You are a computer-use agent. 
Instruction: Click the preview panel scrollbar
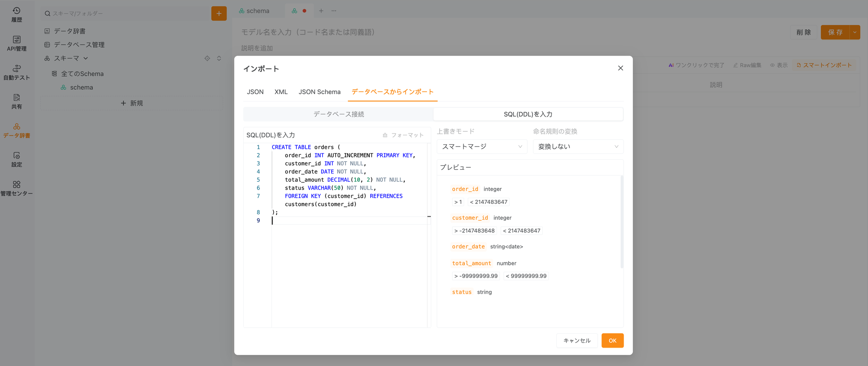pyautogui.click(x=622, y=222)
